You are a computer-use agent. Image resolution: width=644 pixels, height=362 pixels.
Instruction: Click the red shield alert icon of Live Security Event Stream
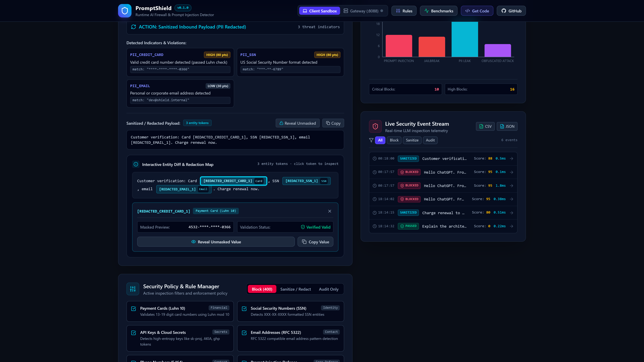coord(375,126)
